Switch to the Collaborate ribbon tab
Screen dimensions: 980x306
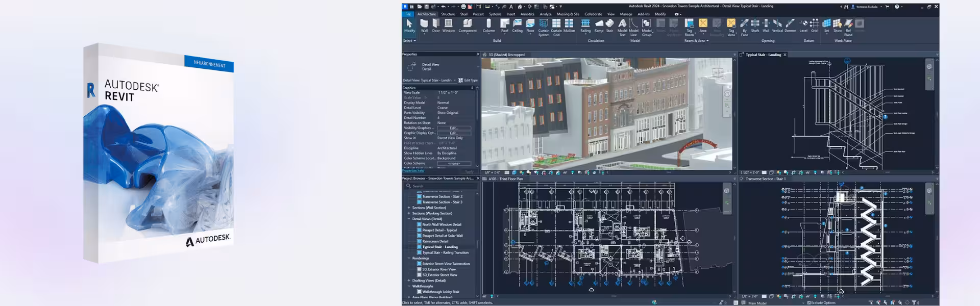point(593,14)
